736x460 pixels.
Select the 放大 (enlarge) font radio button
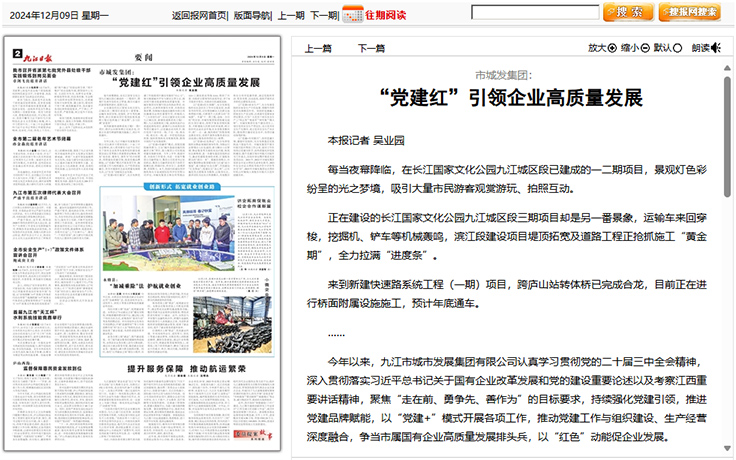(x=614, y=48)
